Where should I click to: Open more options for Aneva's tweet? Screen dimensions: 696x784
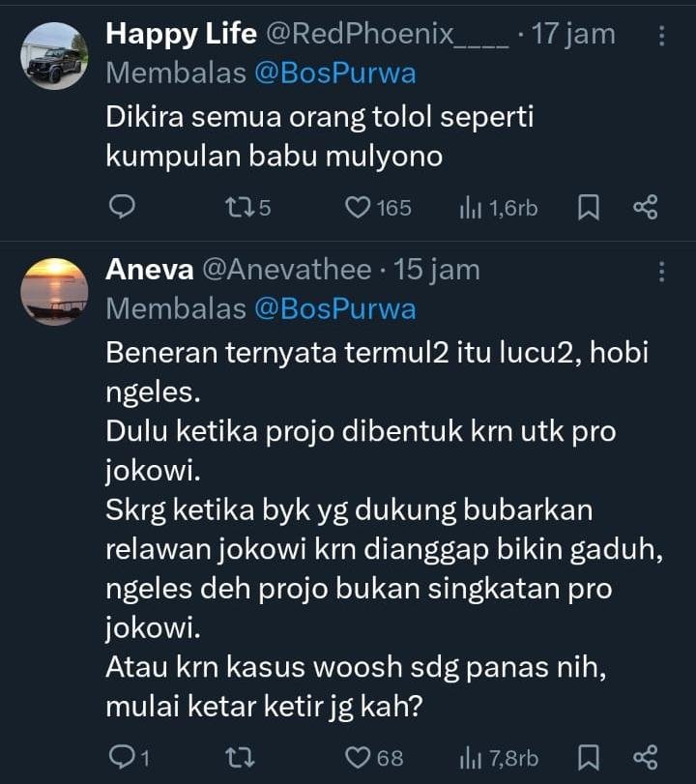click(x=661, y=272)
